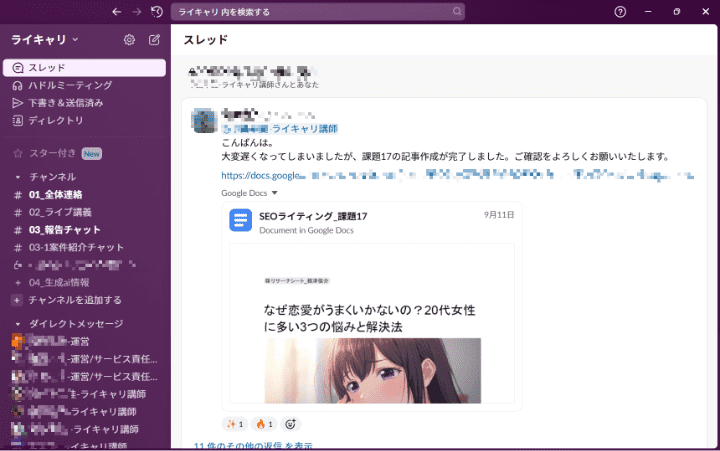Open settings gear icon in sidebar header
This screenshot has height=451, width=720.
[129, 40]
